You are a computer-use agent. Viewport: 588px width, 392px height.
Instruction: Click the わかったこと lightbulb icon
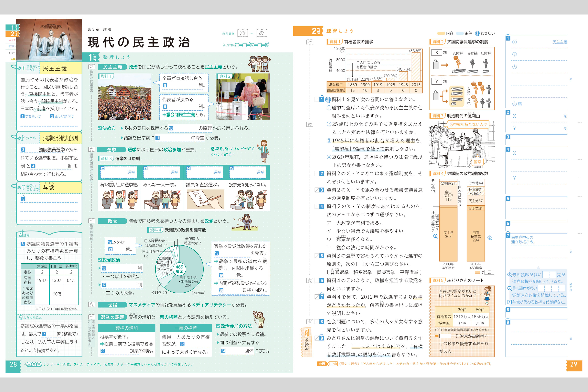21,318
